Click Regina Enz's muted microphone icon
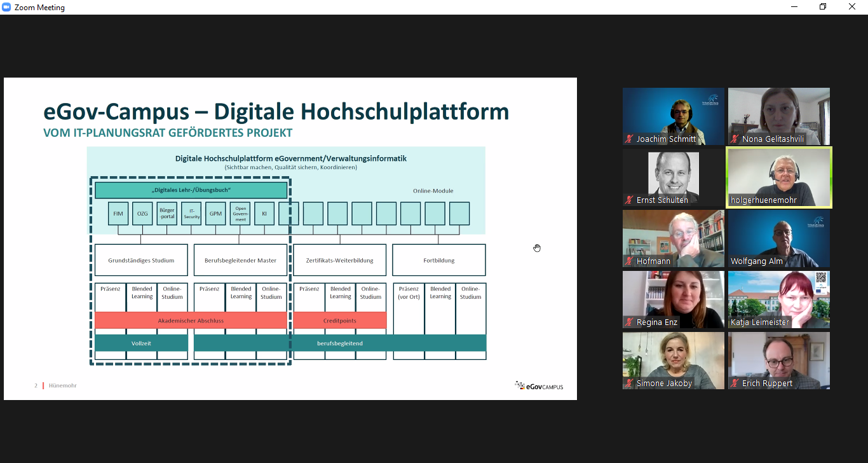This screenshot has height=463, width=868. [x=630, y=322]
